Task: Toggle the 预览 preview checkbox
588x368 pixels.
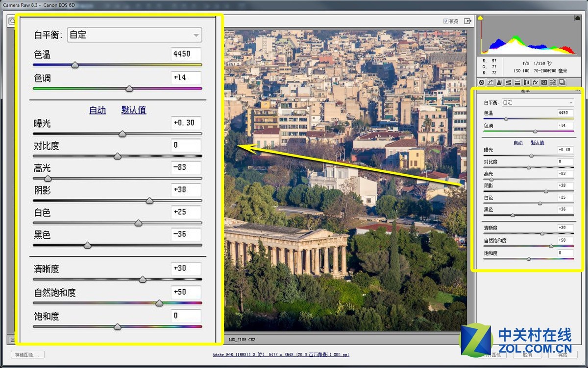Action: (x=446, y=21)
